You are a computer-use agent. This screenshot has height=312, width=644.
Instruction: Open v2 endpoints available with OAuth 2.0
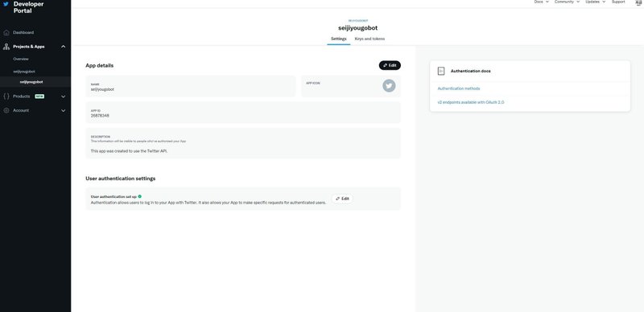point(471,102)
